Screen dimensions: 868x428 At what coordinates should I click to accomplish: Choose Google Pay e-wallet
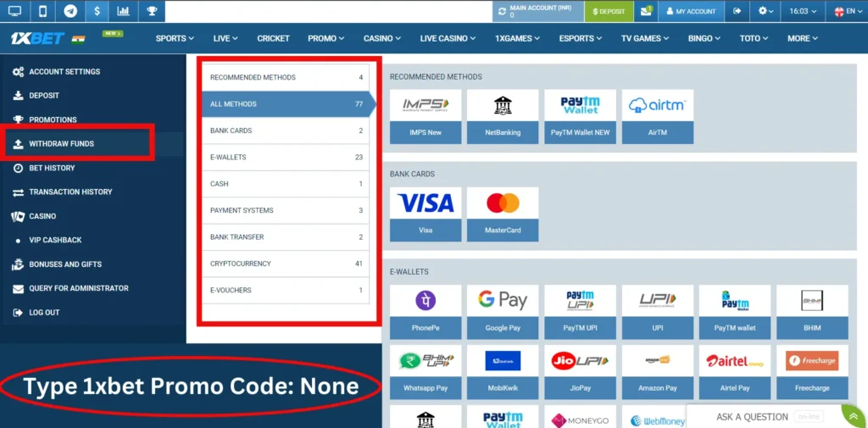click(x=503, y=312)
